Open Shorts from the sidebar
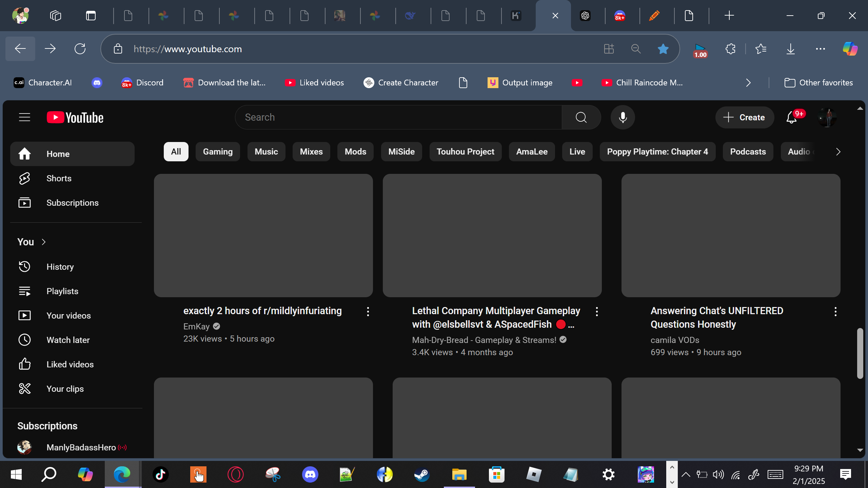The width and height of the screenshot is (868, 488). pyautogui.click(x=59, y=178)
